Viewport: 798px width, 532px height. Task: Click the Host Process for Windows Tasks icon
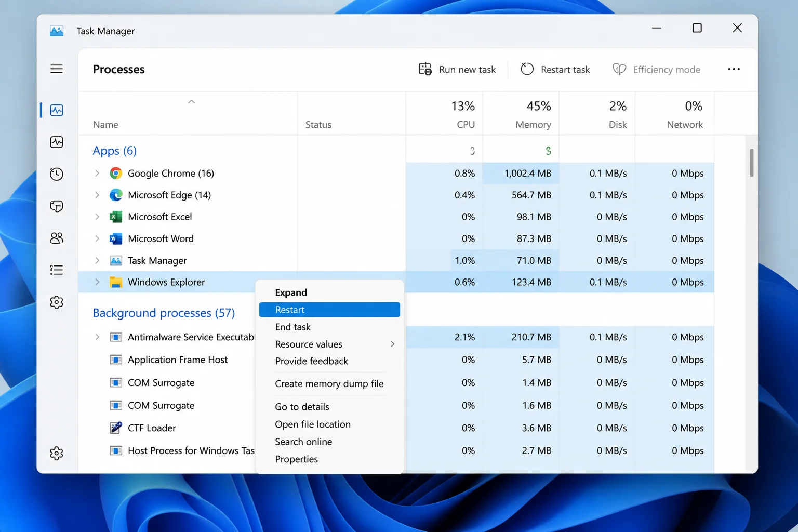point(116,451)
